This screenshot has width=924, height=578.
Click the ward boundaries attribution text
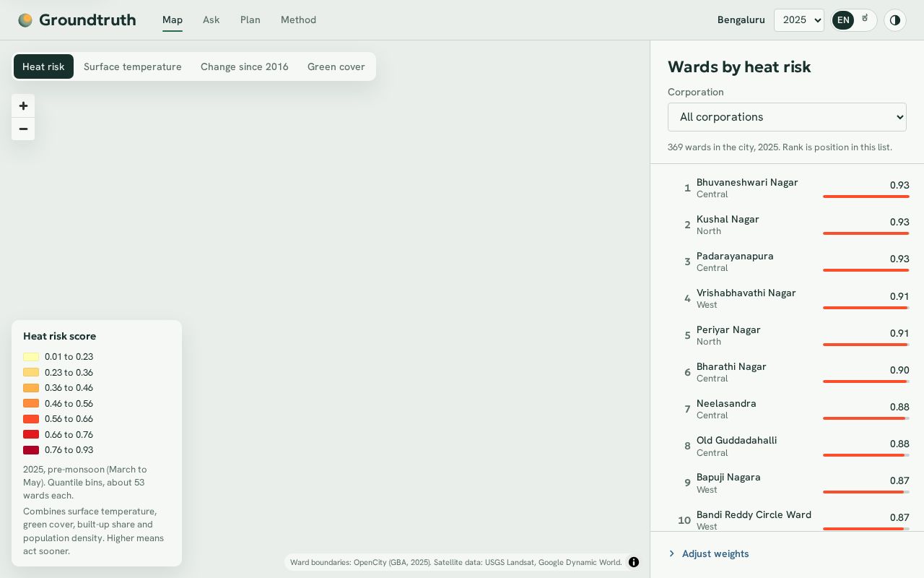pyautogui.click(x=456, y=562)
